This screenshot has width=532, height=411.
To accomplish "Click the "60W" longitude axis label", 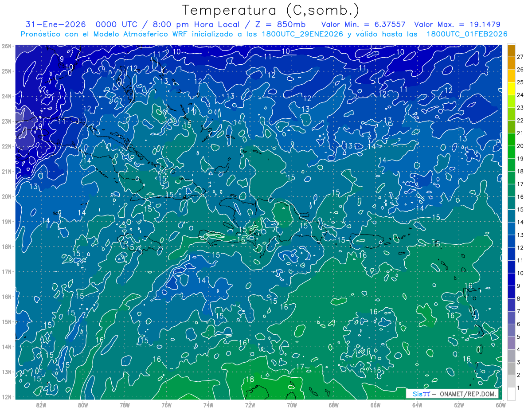I will click(501, 405).
